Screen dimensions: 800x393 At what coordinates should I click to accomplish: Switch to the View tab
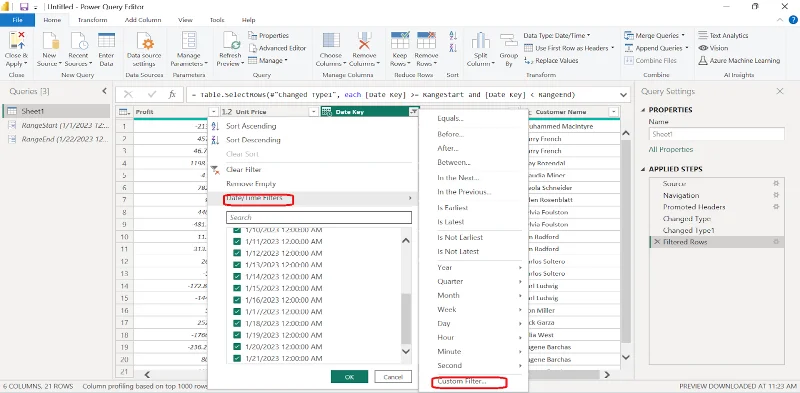(185, 20)
